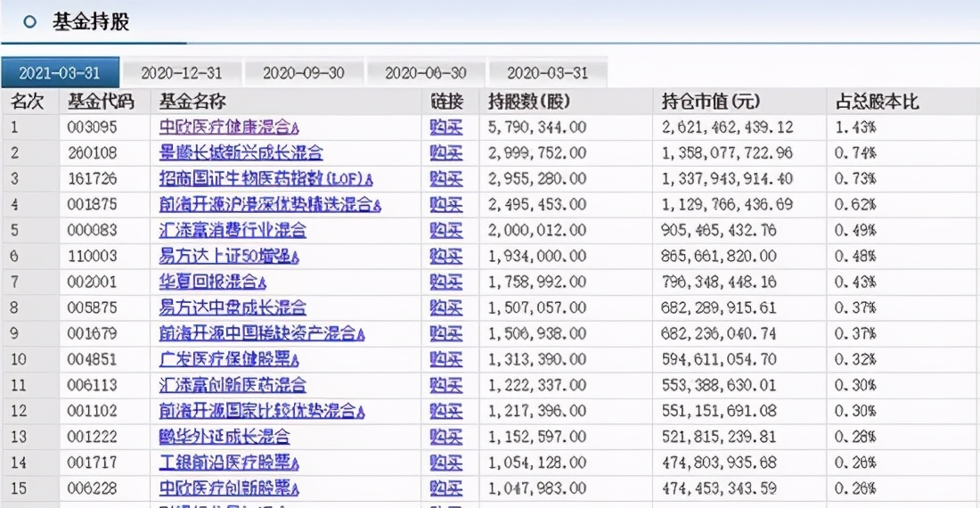Viewport: 980px width, 508px height.
Task: Open 前海开源中国稀缺资产混合A link
Action: (262, 333)
